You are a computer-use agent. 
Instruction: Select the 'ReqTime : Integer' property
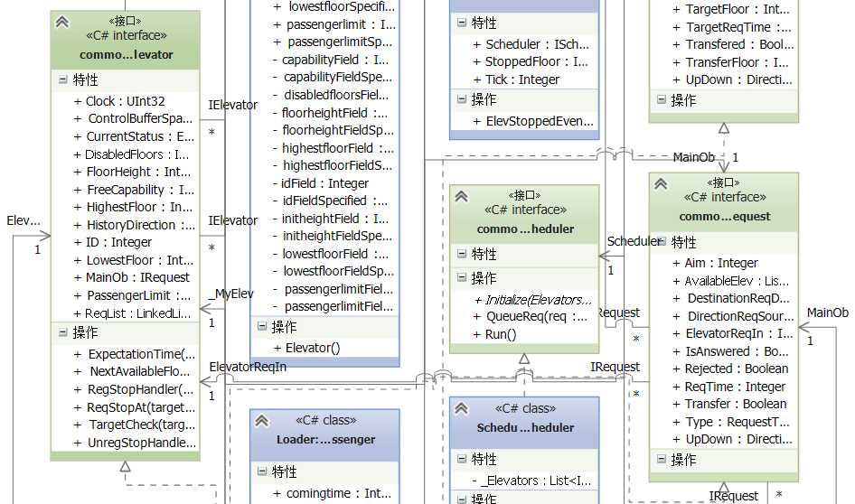[x=729, y=387]
